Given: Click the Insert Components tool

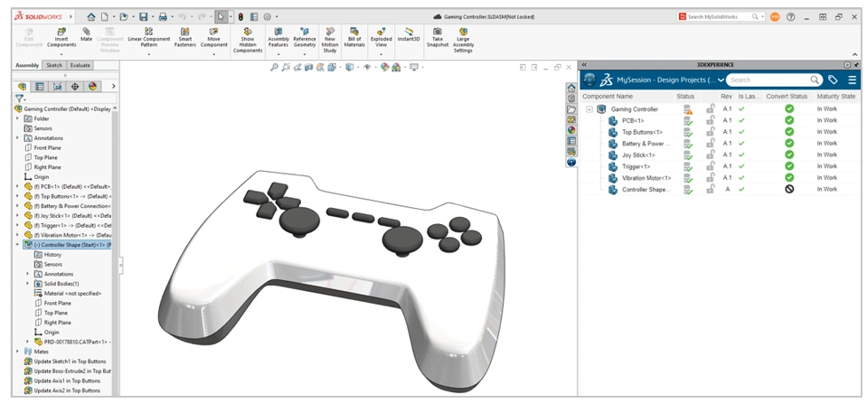Looking at the screenshot, I should pos(61,38).
